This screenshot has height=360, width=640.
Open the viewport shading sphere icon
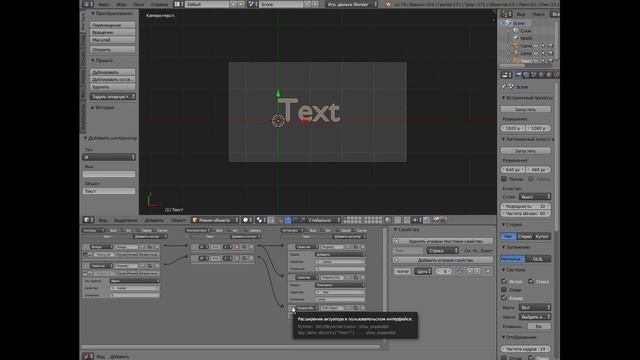point(247,220)
